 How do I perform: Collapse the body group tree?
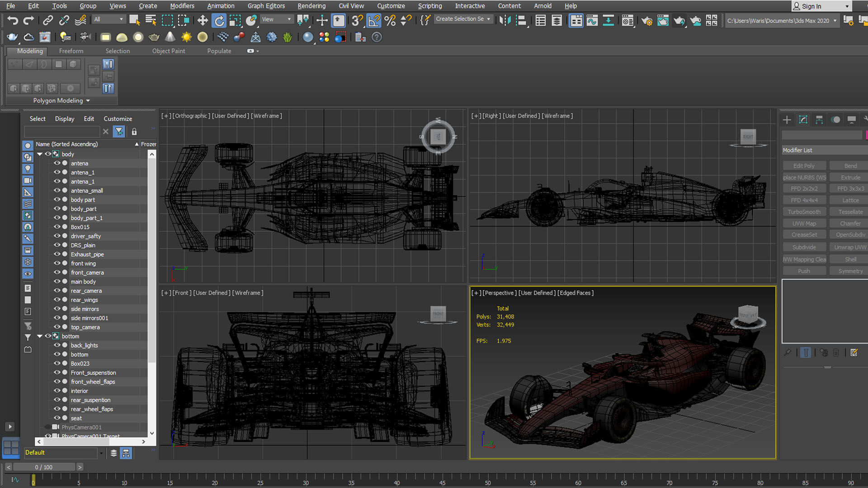click(x=40, y=154)
